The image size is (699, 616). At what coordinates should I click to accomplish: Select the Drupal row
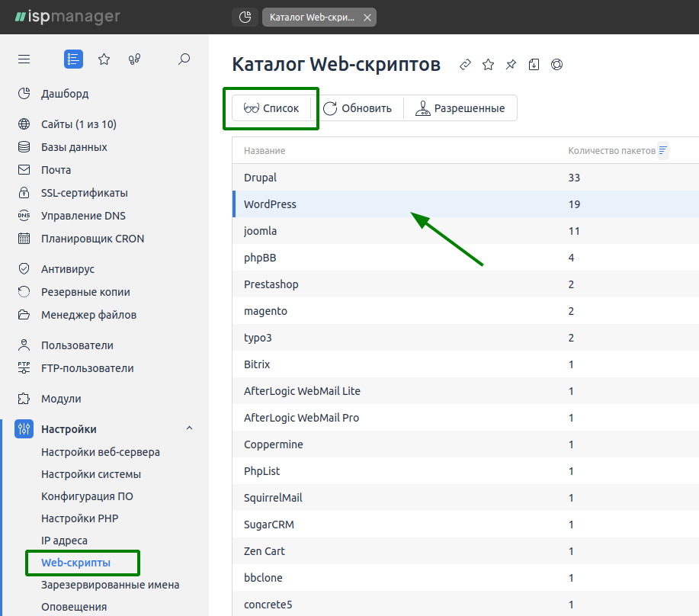[466, 178]
